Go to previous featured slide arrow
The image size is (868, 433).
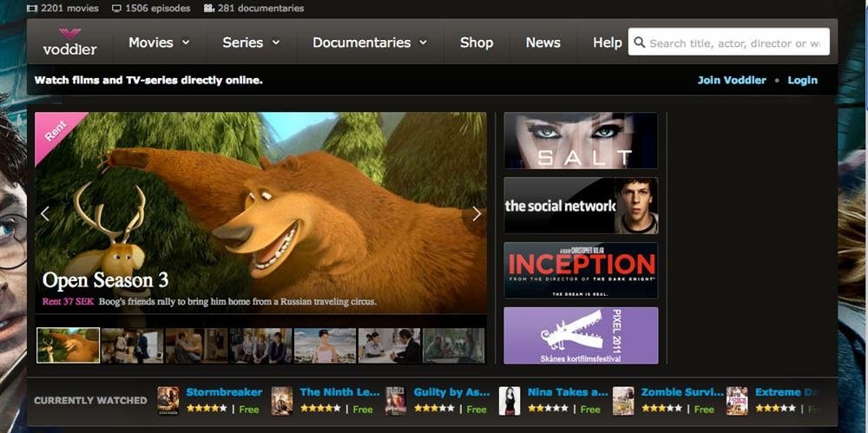45,213
